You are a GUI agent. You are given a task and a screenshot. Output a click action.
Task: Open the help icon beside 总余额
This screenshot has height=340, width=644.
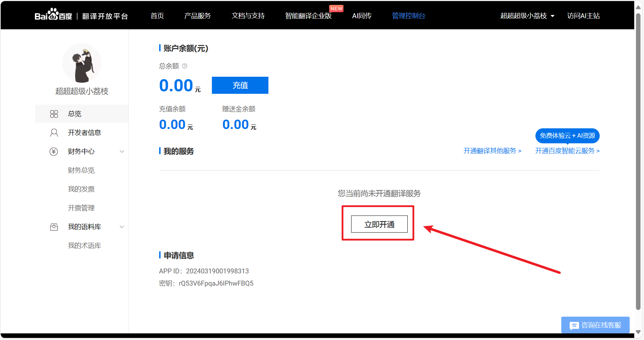[185, 66]
